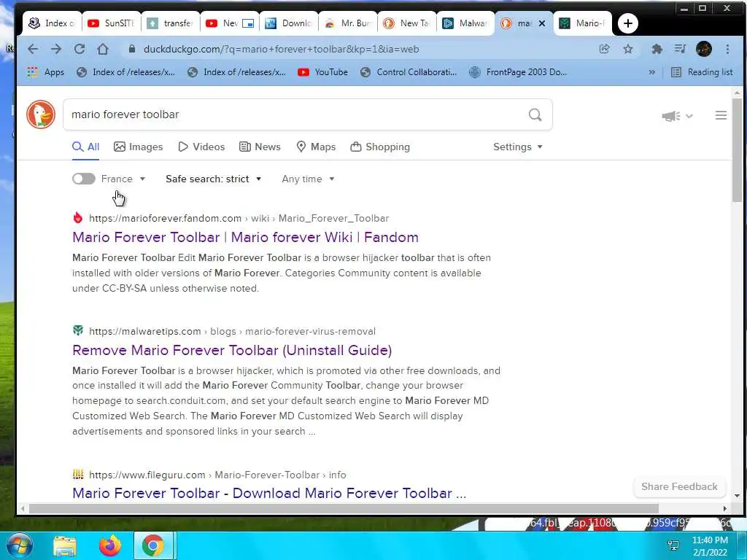Switch to Maps results
Image resolution: width=747 pixels, height=560 pixels.
pos(316,147)
